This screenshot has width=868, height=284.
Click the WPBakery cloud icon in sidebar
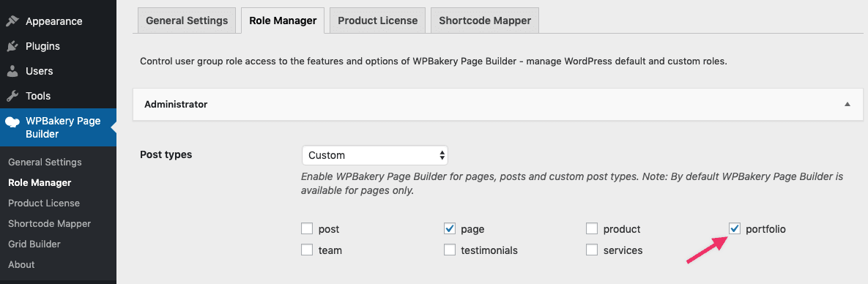point(12,122)
